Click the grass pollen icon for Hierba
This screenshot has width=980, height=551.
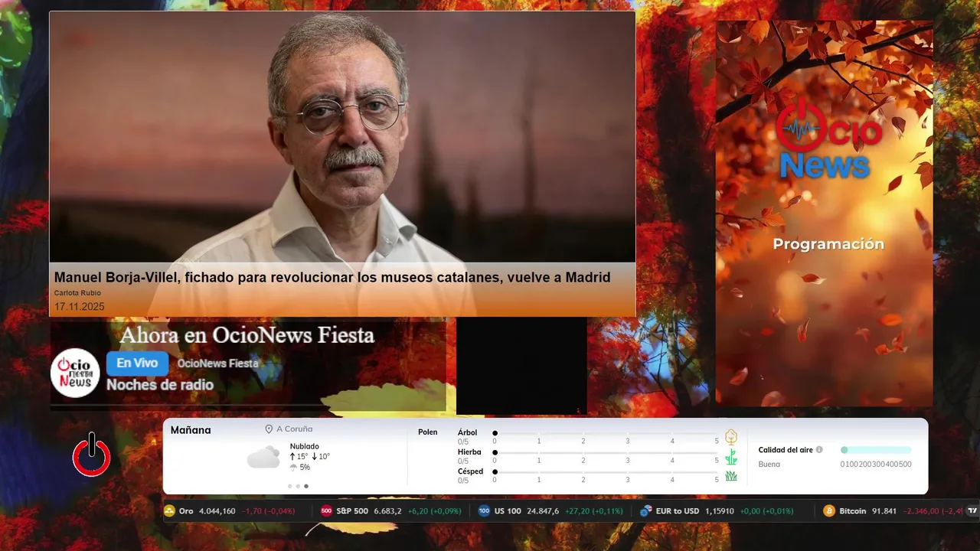click(x=731, y=457)
